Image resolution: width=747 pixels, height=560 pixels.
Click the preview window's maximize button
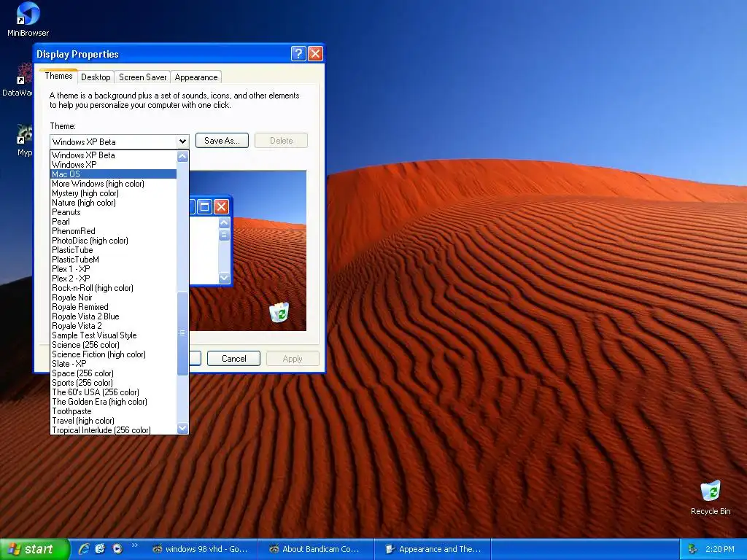point(204,206)
